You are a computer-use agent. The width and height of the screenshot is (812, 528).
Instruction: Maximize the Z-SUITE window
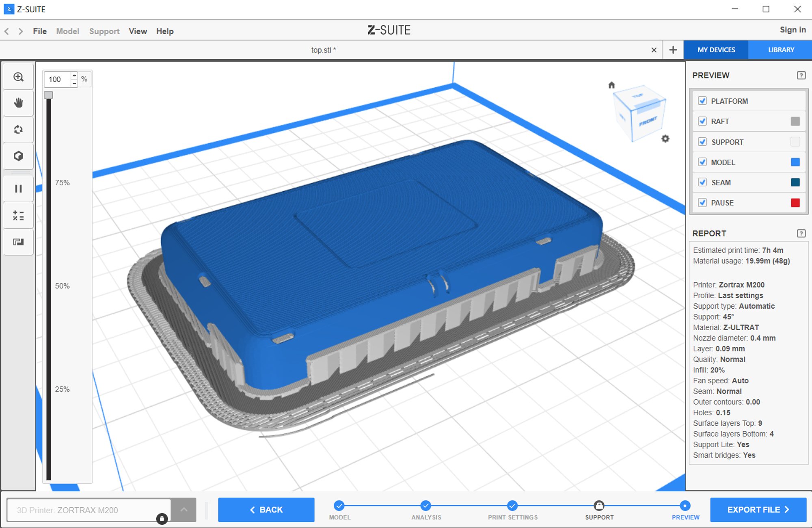point(766,9)
